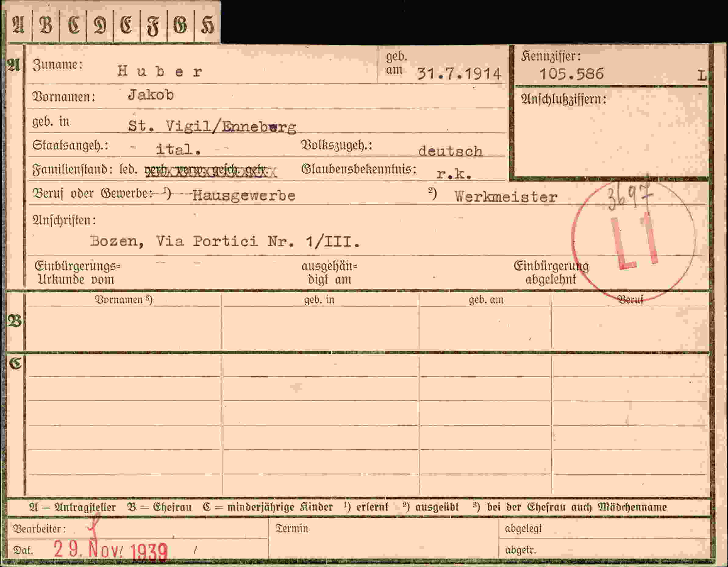Viewport: 728px width, 567px height.
Task: Click the crossed-out marital status options
Action: (x=210, y=171)
